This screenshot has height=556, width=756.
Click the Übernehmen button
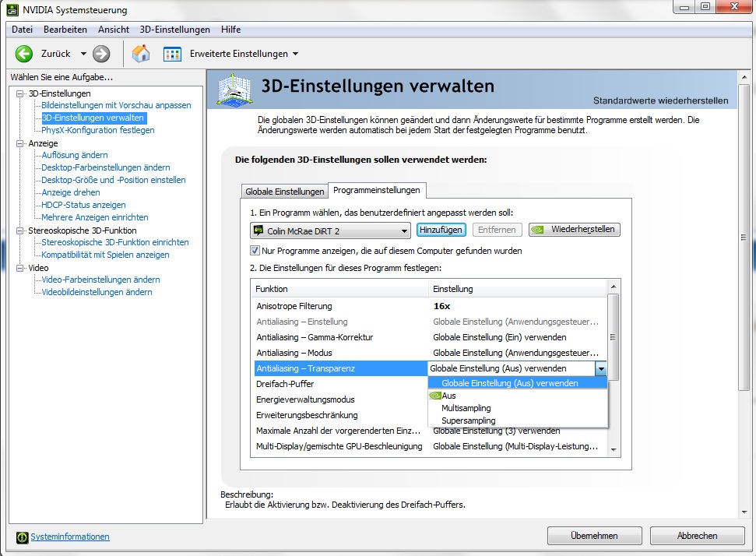pos(594,536)
